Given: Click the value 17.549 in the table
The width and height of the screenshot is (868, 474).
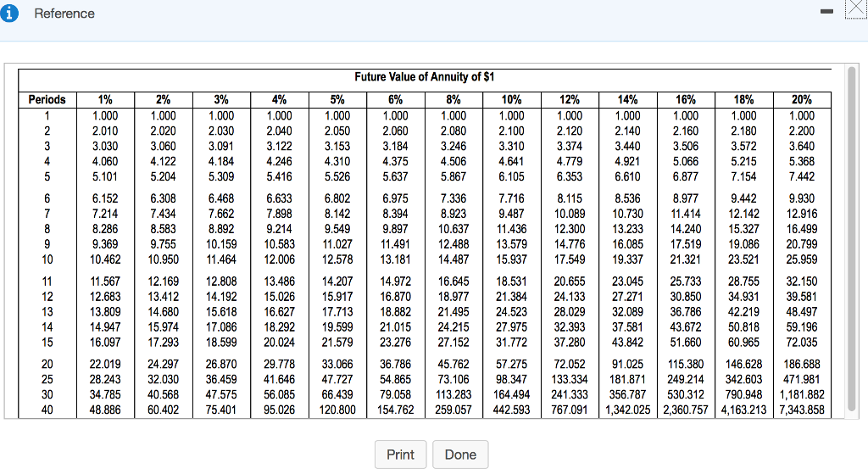Looking at the screenshot, I should [x=569, y=259].
